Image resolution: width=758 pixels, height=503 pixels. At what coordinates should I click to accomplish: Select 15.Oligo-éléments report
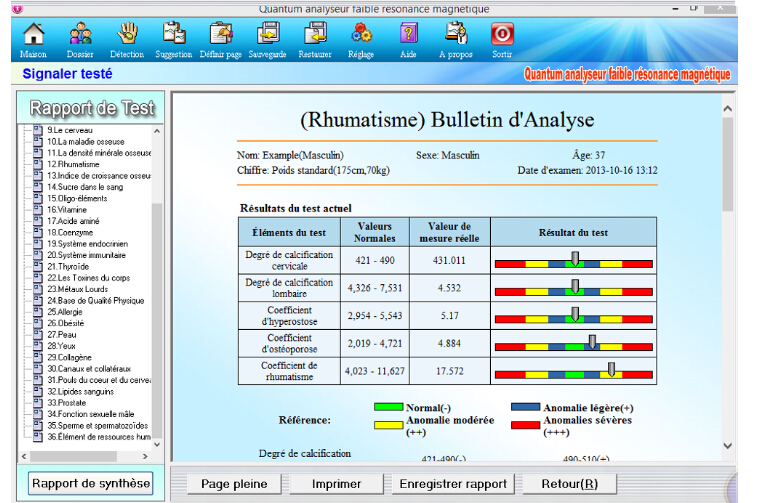(x=77, y=198)
